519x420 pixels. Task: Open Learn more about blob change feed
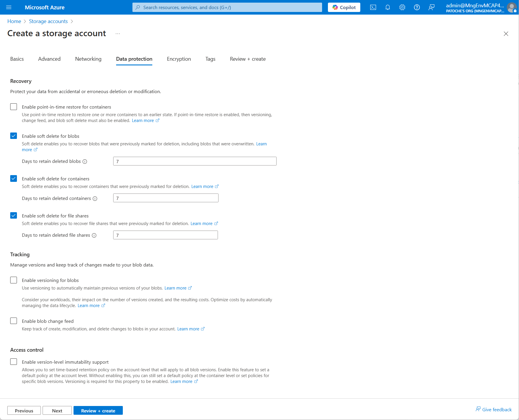pyautogui.click(x=188, y=329)
